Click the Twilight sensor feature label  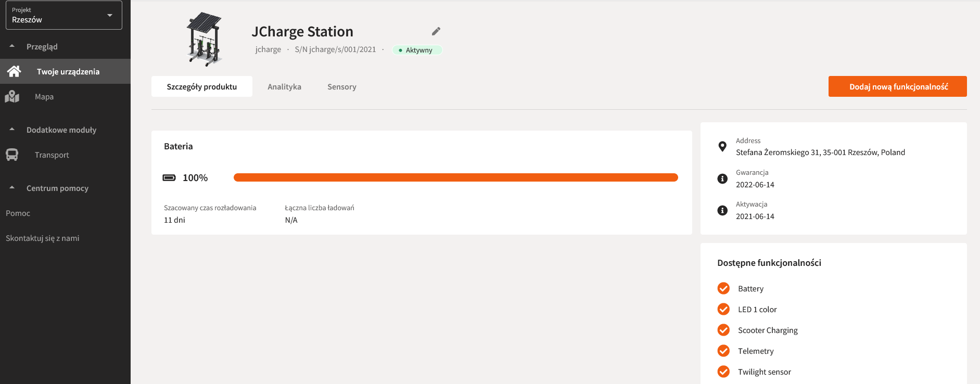pos(765,372)
